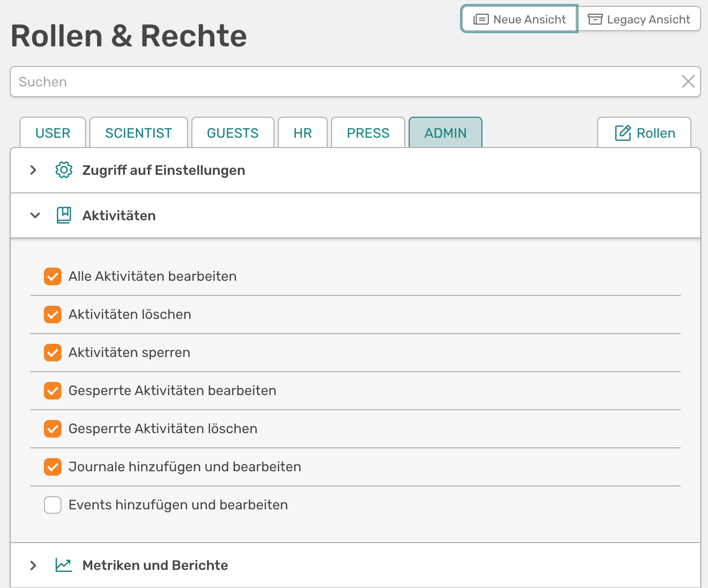Clear the search field using the X icon
Viewport: 708px width, 588px height.
pos(688,82)
